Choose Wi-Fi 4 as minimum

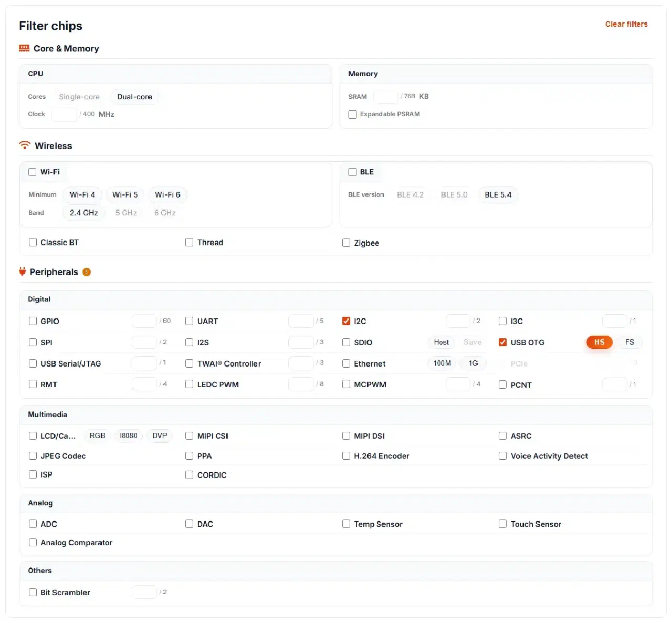tap(82, 195)
